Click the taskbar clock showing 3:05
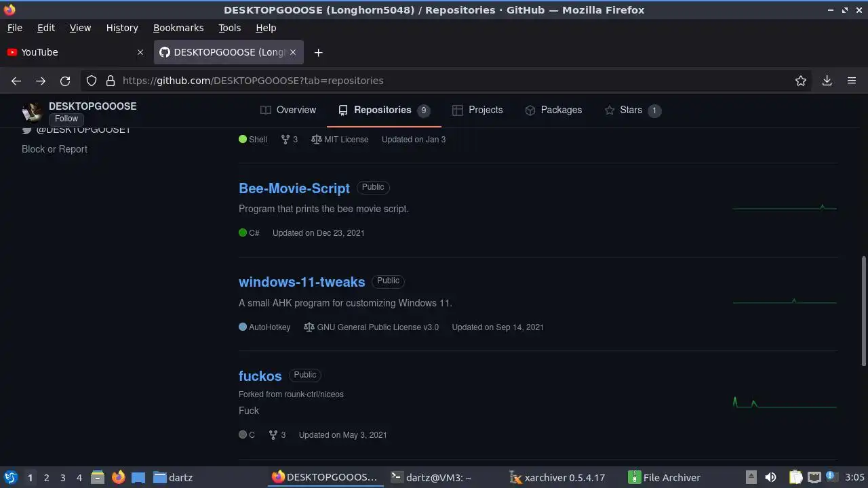The height and width of the screenshot is (488, 868). tap(854, 478)
